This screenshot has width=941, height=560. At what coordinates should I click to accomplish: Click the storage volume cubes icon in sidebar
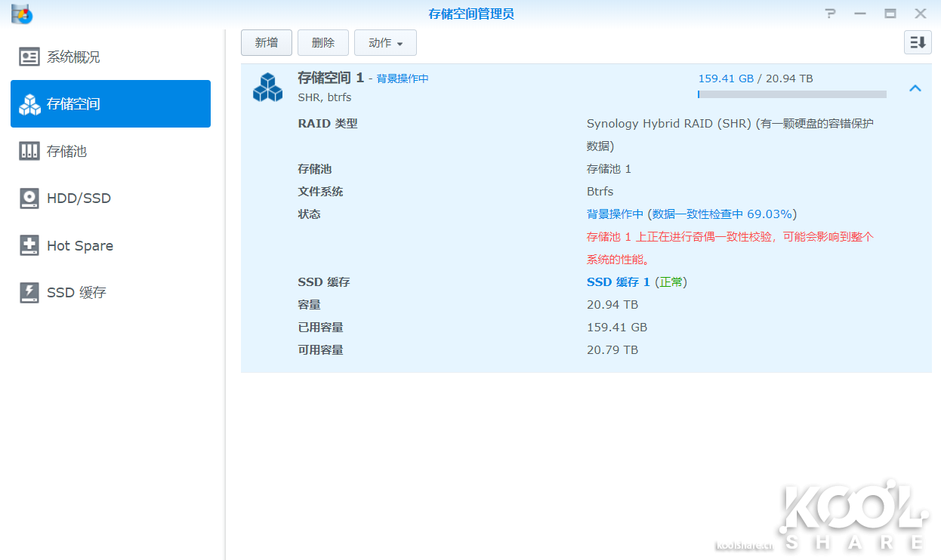pyautogui.click(x=29, y=104)
